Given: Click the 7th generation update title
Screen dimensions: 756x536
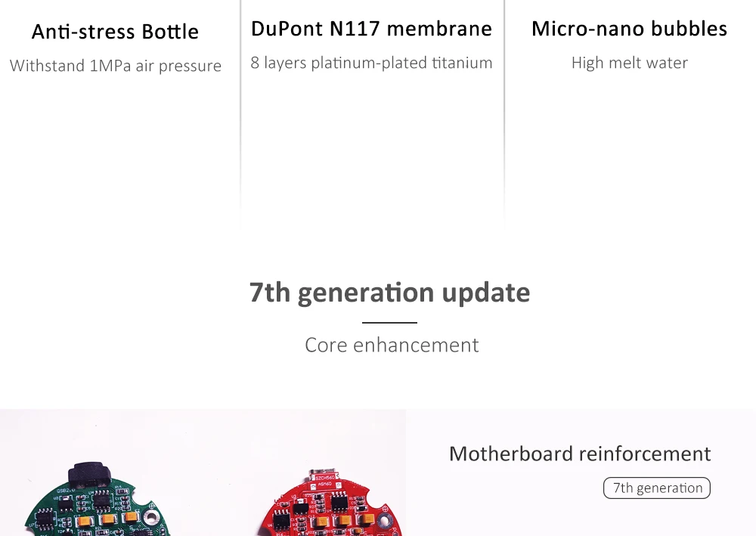Looking at the screenshot, I should [389, 292].
